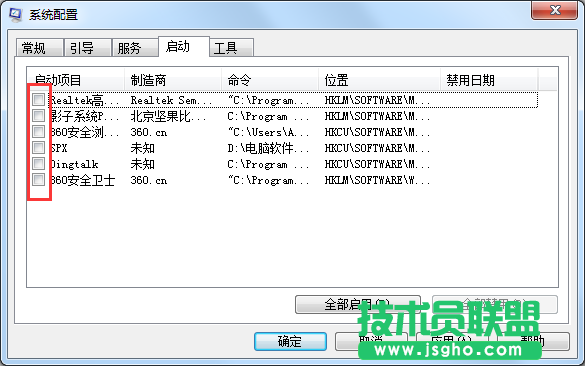Open the 工具 tab
The width and height of the screenshot is (585, 366).
coord(232,48)
